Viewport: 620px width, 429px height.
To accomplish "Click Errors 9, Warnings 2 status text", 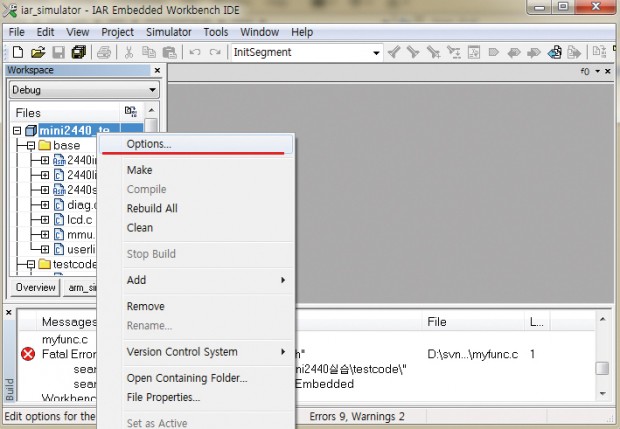I will pos(357,416).
